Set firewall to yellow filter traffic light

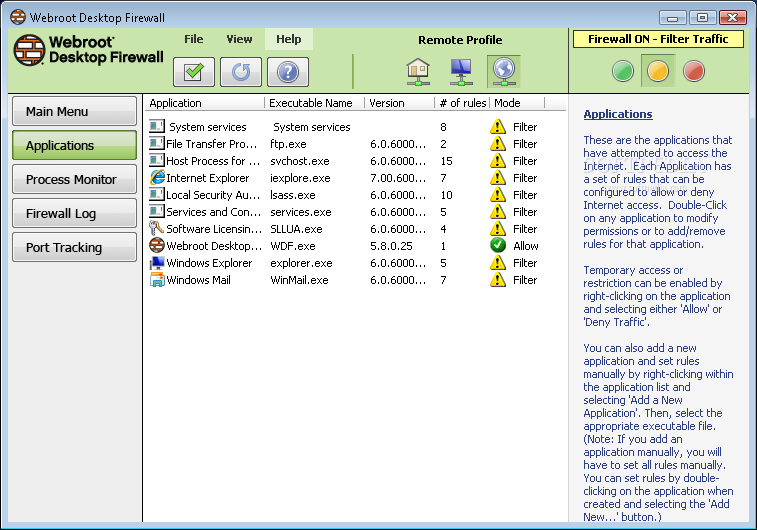coord(658,71)
